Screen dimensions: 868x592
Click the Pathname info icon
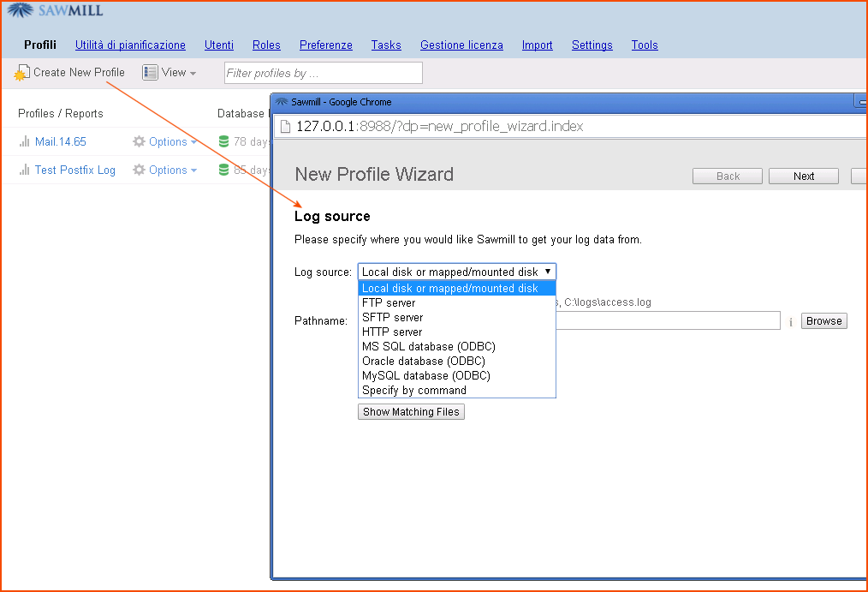[x=790, y=322]
